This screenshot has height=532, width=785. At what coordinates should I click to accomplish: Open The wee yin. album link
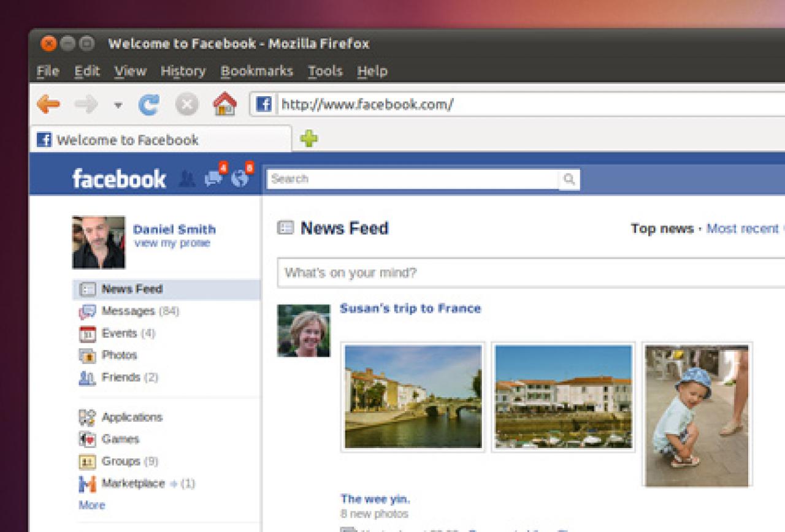(375, 498)
